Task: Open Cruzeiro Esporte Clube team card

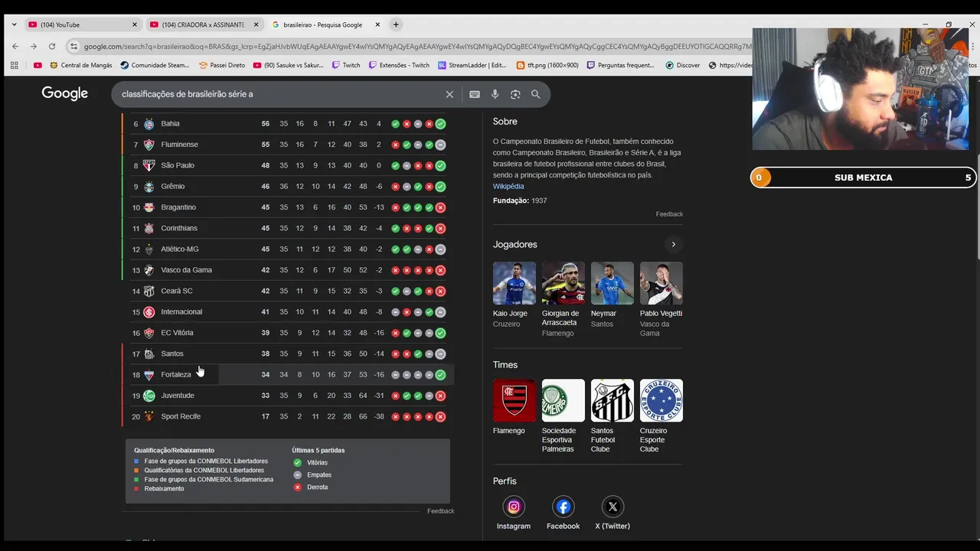Action: [x=661, y=416]
